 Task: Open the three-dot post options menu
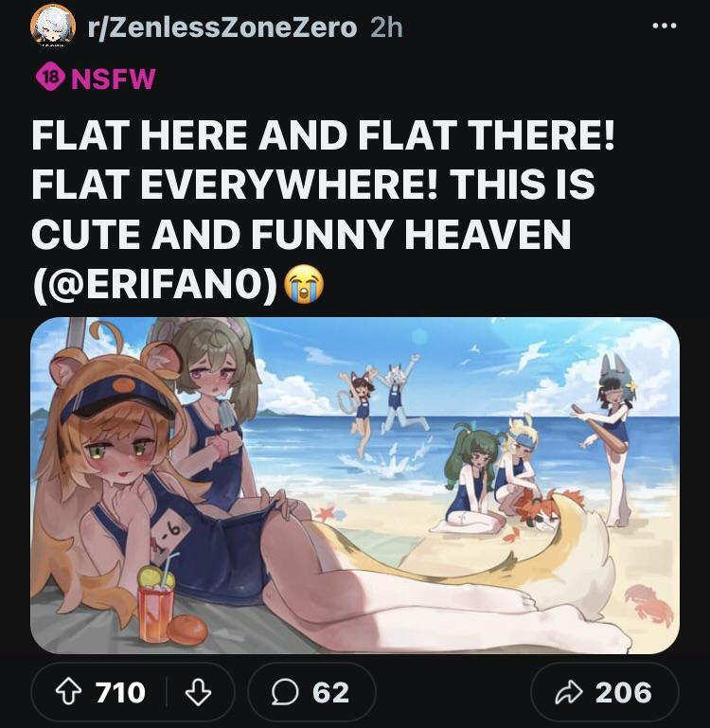664,26
